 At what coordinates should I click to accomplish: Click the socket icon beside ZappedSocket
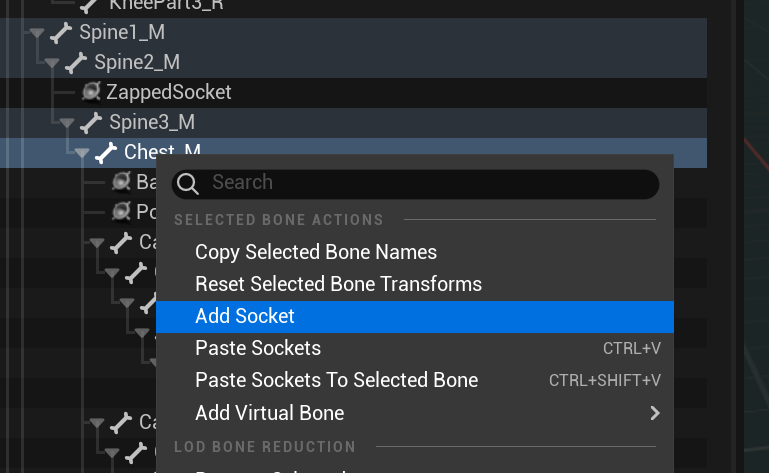[91, 92]
